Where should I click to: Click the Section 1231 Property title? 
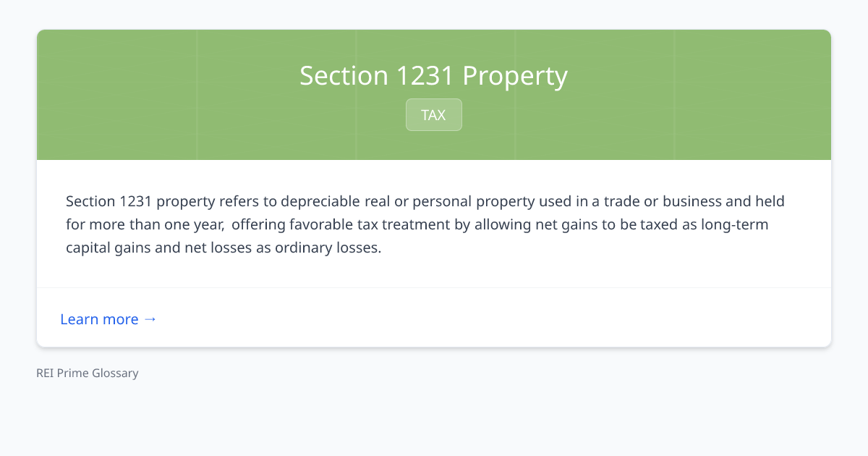click(x=433, y=75)
